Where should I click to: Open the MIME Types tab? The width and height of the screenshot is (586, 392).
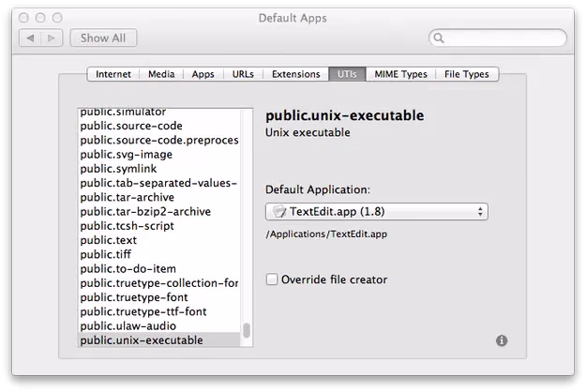(x=400, y=74)
